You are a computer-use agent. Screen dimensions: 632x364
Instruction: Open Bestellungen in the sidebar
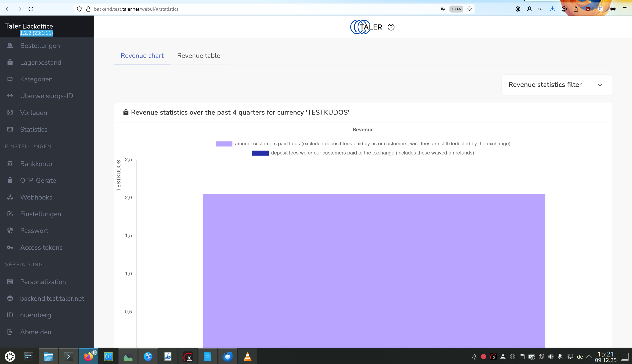click(x=40, y=45)
